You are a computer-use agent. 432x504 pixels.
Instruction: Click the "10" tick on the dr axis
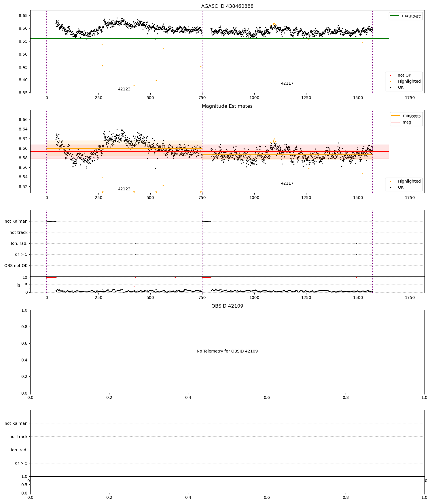[25, 277]
